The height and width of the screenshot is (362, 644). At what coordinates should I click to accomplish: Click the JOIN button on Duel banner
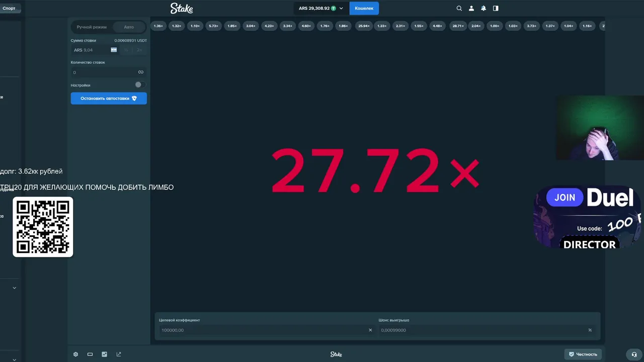pos(565,198)
